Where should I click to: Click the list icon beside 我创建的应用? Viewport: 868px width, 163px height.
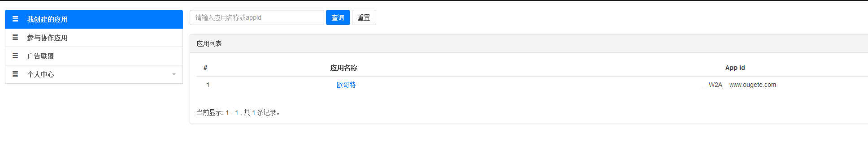[x=15, y=19]
